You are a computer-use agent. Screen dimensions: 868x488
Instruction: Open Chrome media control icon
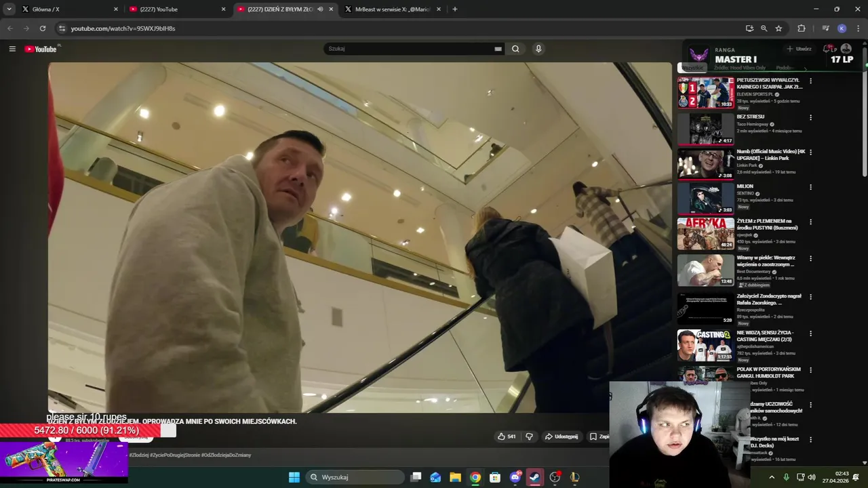click(x=825, y=28)
